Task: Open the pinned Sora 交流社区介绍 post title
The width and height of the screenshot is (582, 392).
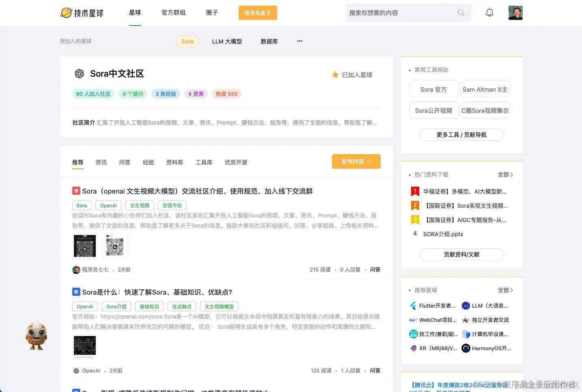Action: click(197, 191)
